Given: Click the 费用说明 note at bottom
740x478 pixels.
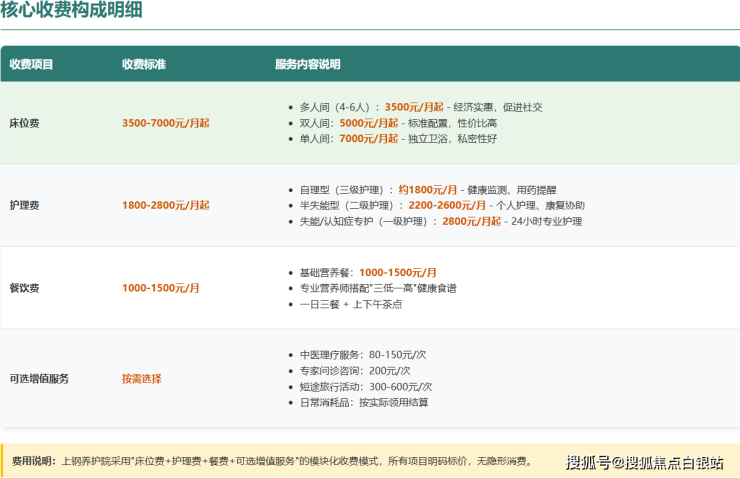Looking at the screenshot, I should 272,461.
